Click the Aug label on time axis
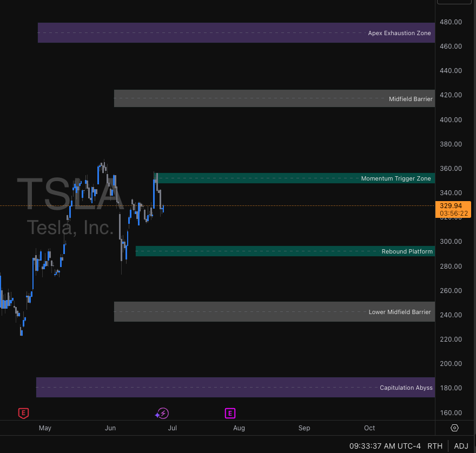This screenshot has width=476, height=453. pos(239,428)
